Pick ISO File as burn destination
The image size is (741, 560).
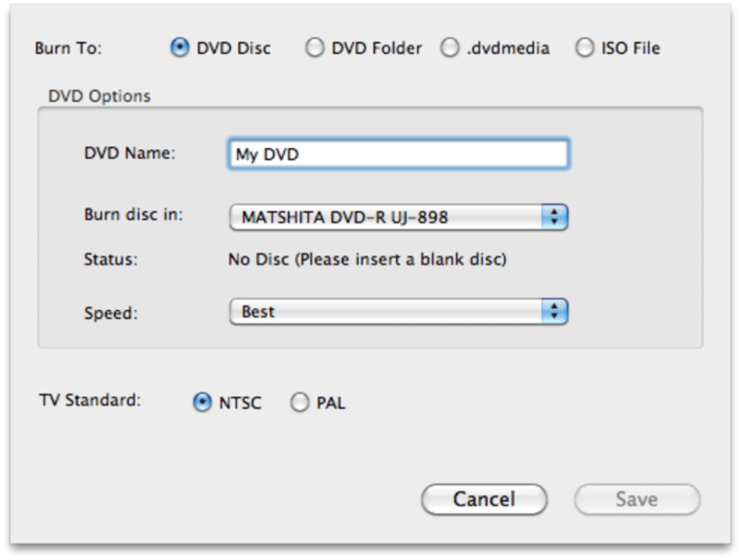585,48
